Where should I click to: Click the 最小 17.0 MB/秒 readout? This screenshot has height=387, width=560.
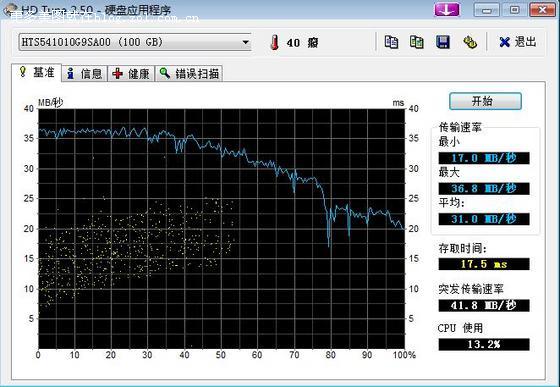(x=484, y=158)
